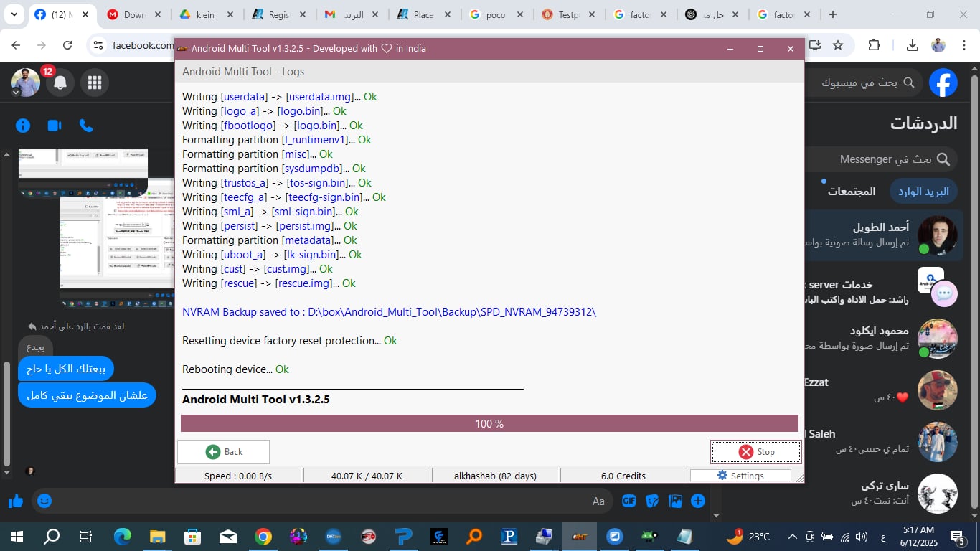Screen dimensions: 980x551
Task: Show hidden system tray icons
Action: [x=792, y=536]
